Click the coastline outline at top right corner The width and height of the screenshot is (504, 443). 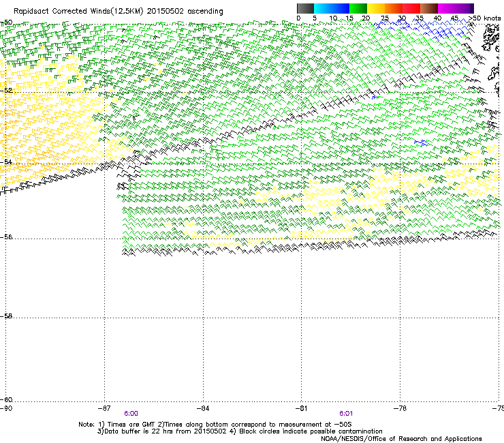click(491, 39)
